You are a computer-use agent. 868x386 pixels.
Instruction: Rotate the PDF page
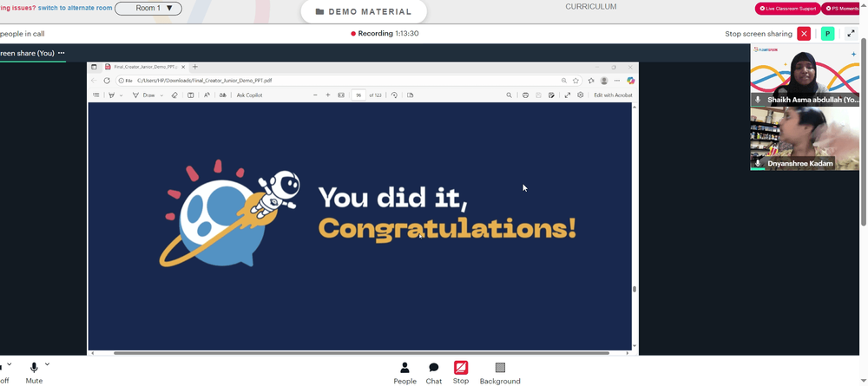394,95
